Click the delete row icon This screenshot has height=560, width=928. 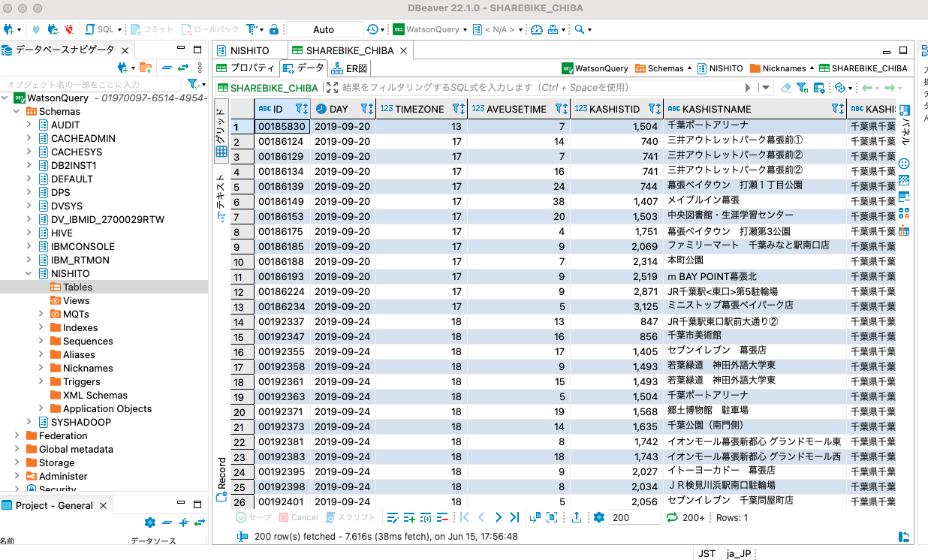pos(442,517)
